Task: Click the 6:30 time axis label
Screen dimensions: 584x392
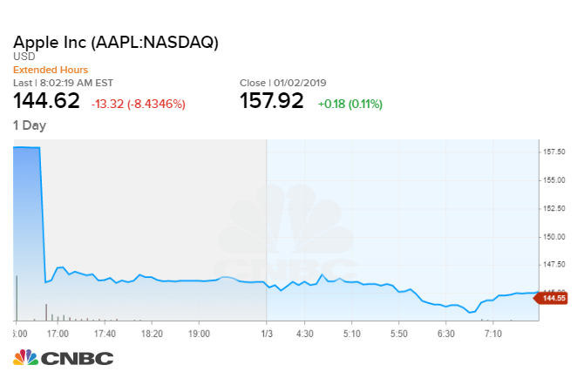Action: pyautogui.click(x=446, y=332)
